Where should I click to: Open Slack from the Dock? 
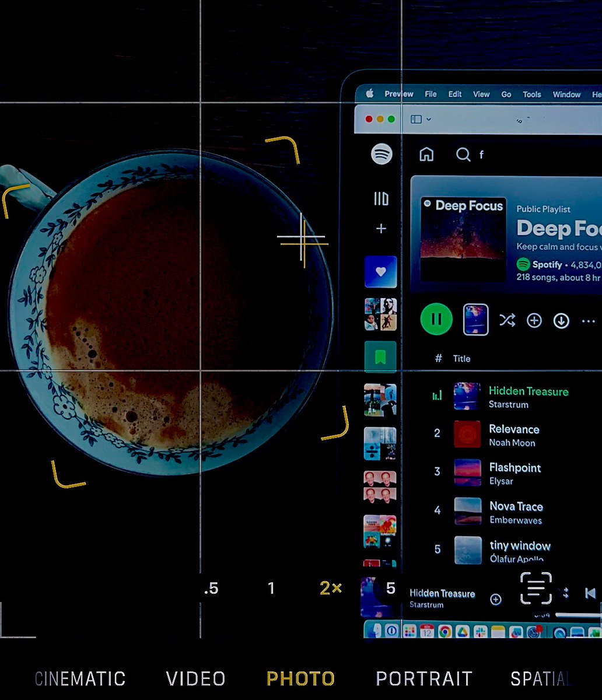tap(481, 631)
